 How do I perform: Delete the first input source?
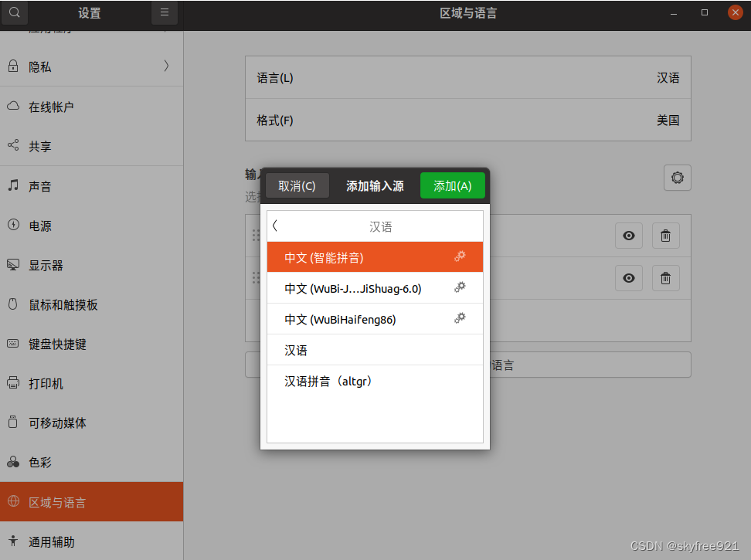coord(666,236)
